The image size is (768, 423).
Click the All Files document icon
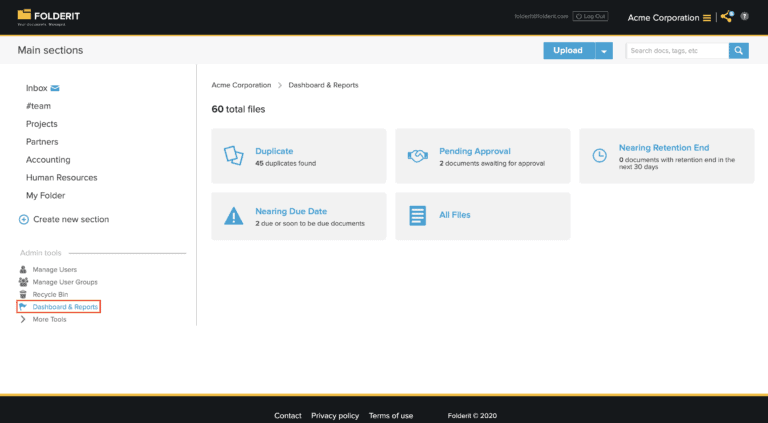pos(417,216)
